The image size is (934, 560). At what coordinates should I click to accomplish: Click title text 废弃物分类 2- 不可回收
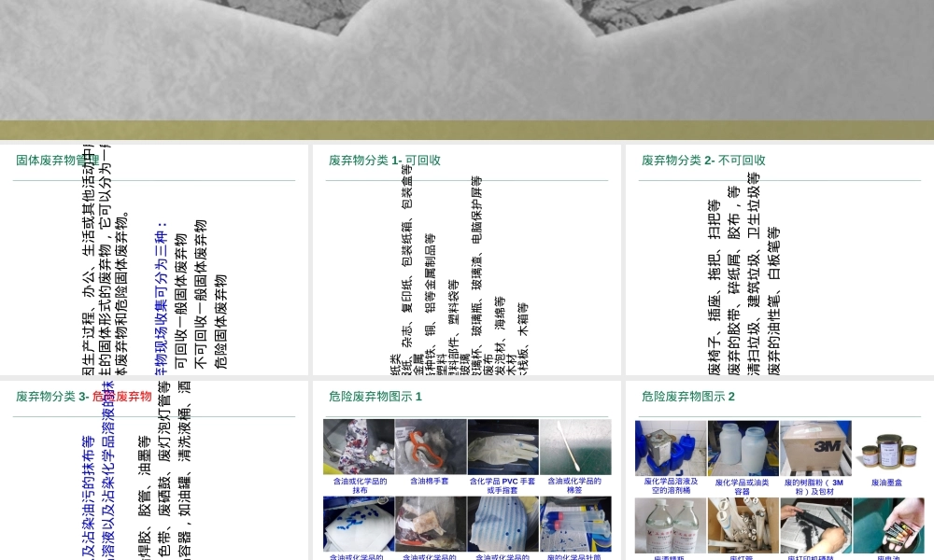[x=703, y=161]
